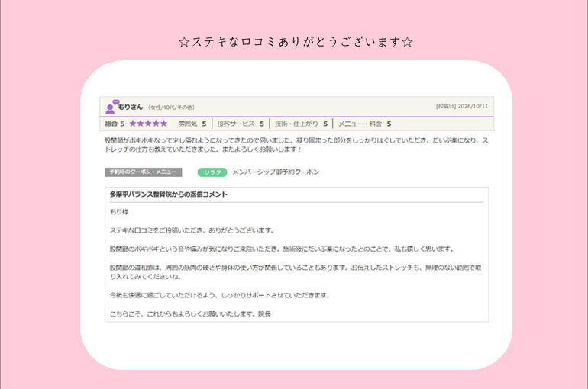This screenshot has width=588, height=389.
Task: Click the ステキな口コミをご投稿いただき line
Action: pos(192,230)
